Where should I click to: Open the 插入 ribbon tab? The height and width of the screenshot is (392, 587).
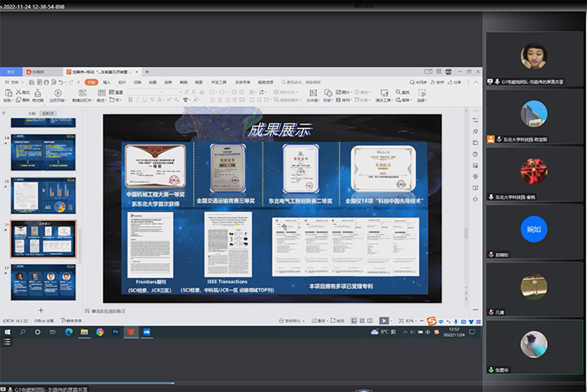(106, 82)
